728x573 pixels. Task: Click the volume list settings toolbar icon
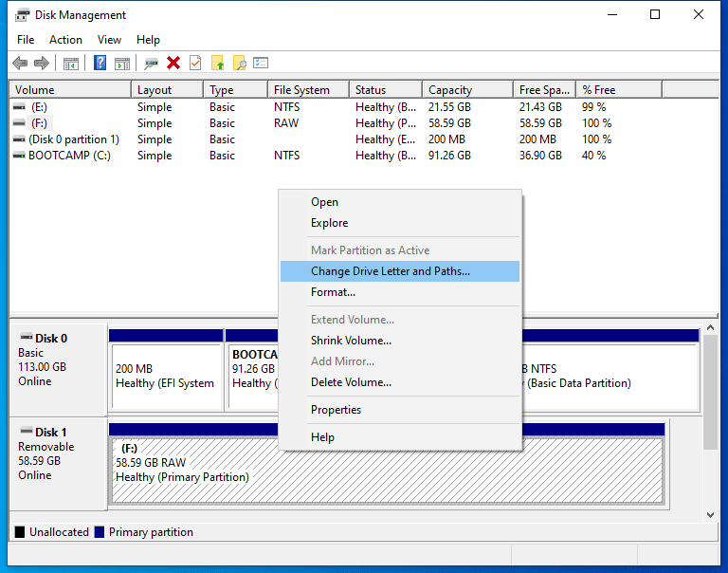(x=261, y=63)
